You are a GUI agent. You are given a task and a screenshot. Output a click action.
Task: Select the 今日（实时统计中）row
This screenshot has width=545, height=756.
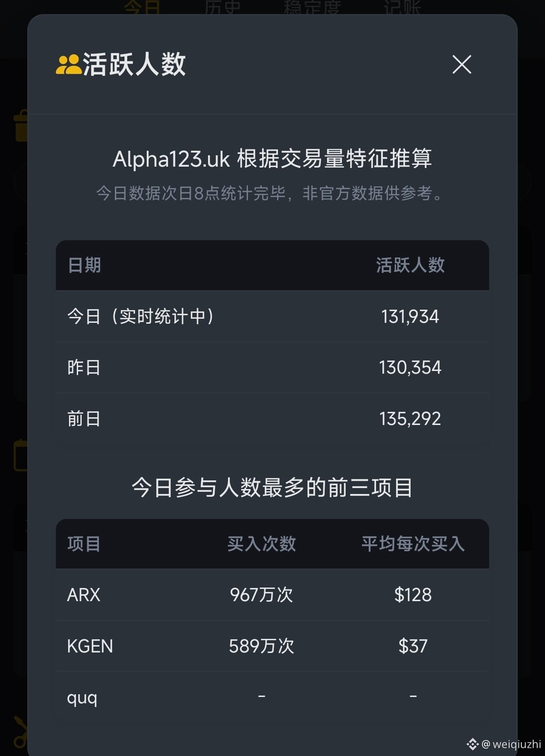(272, 316)
